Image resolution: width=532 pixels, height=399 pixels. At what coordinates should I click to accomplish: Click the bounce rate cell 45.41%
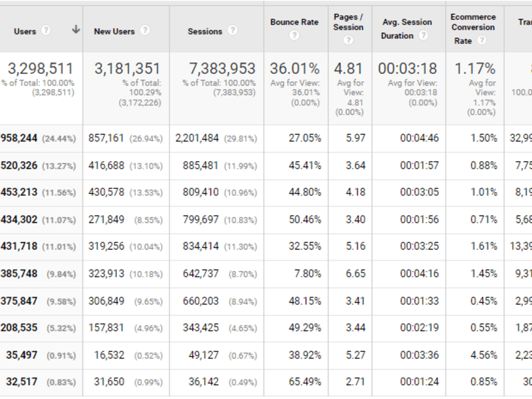pyautogui.click(x=305, y=165)
